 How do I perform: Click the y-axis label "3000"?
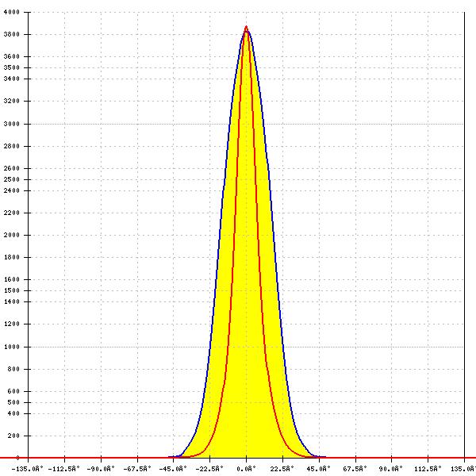coord(12,124)
